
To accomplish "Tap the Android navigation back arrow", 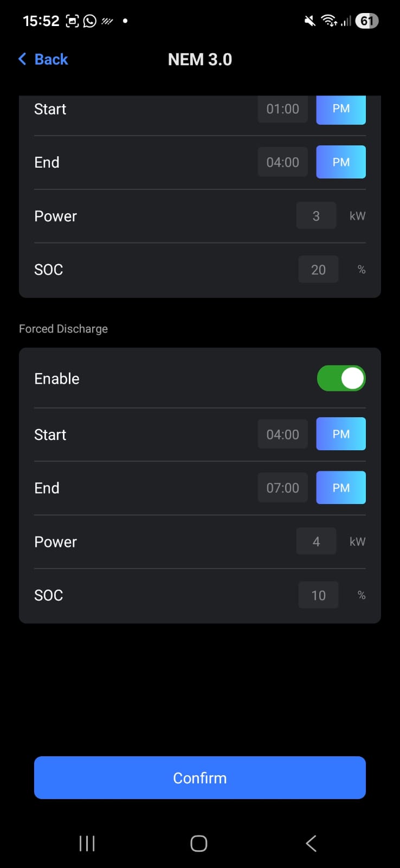I will [x=311, y=843].
